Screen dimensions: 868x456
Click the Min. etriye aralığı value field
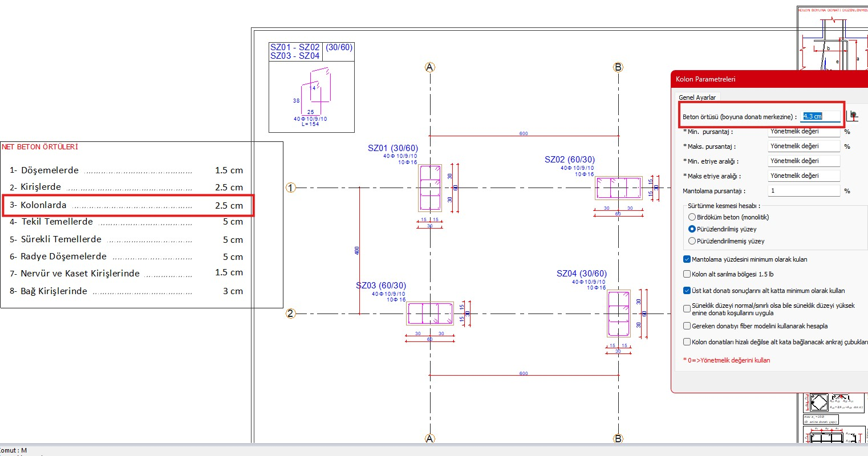(804, 161)
